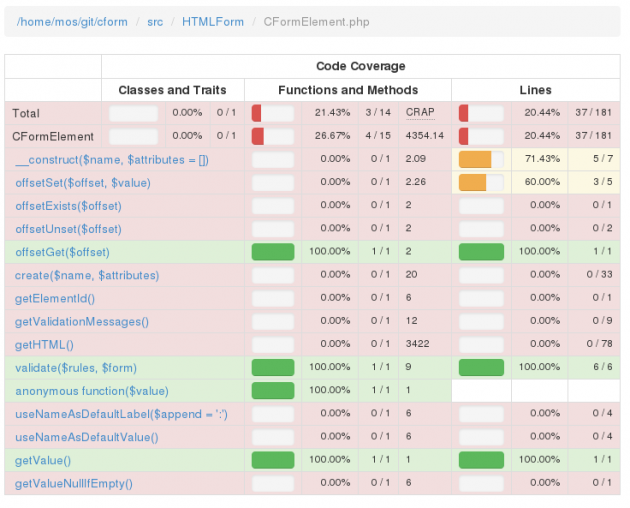Viewport: 630px width, 508px height.
Task: Select Classes and Traits column header
Action: tap(172, 90)
